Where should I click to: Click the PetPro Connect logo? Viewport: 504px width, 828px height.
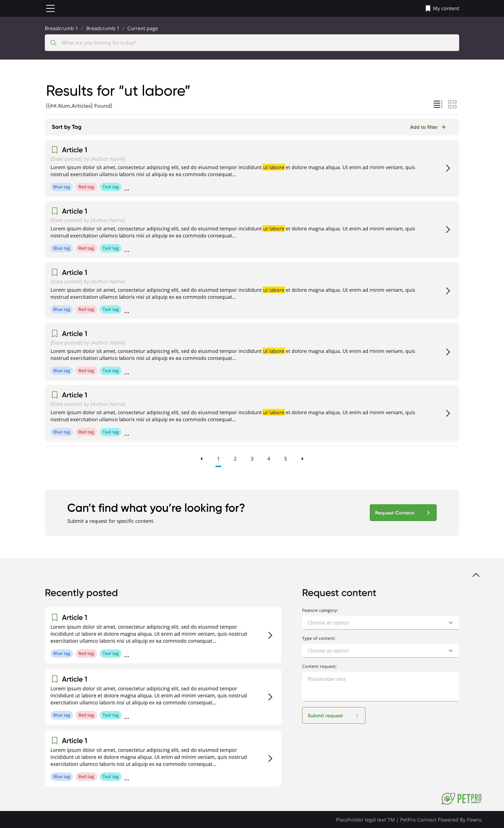click(461, 798)
